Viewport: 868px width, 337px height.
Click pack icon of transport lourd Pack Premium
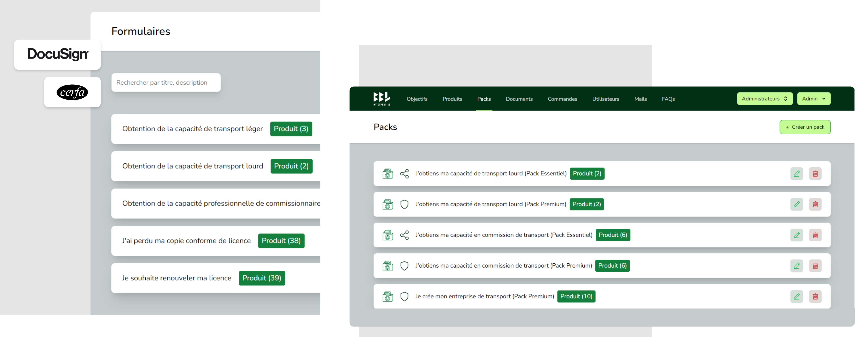388,204
